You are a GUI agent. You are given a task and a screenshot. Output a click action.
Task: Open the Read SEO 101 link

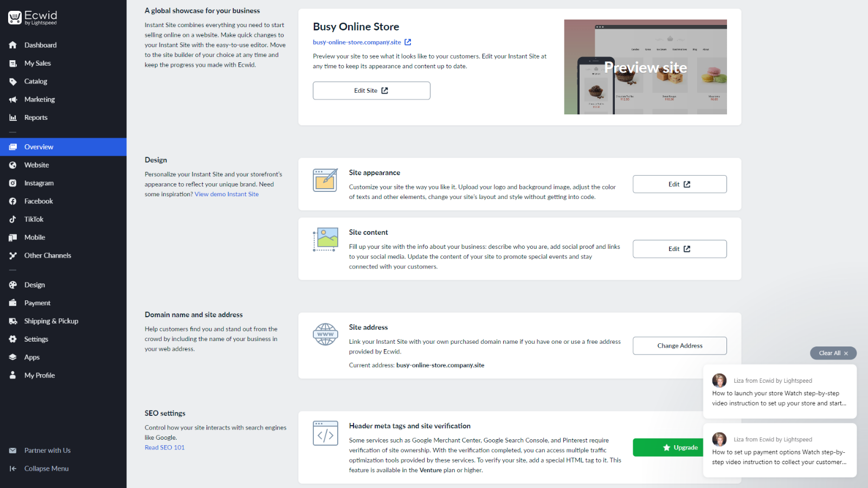(164, 447)
